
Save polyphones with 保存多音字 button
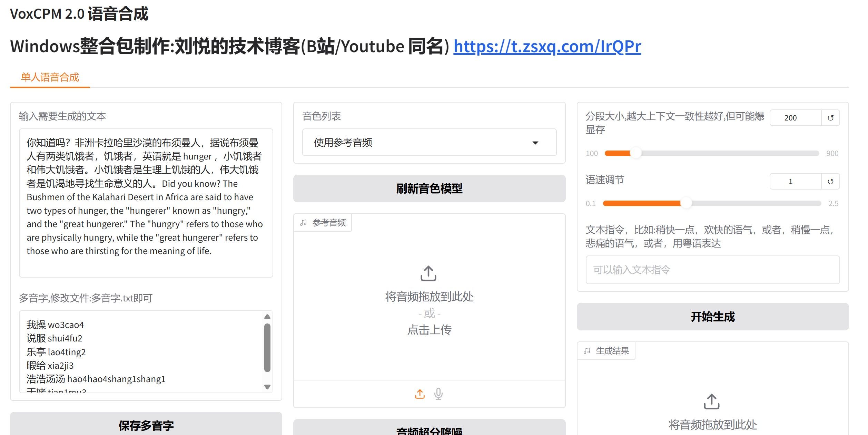tap(146, 425)
